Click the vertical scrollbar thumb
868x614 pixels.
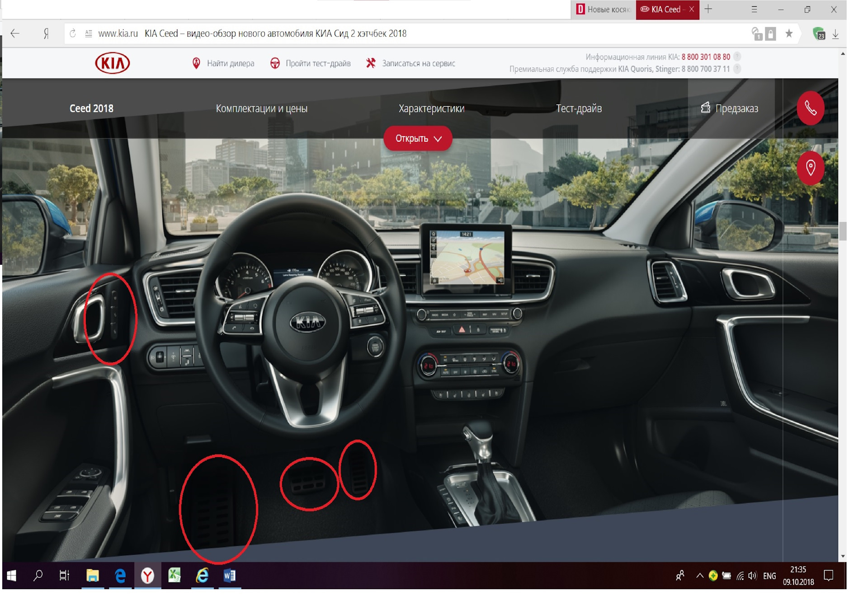[x=843, y=231]
